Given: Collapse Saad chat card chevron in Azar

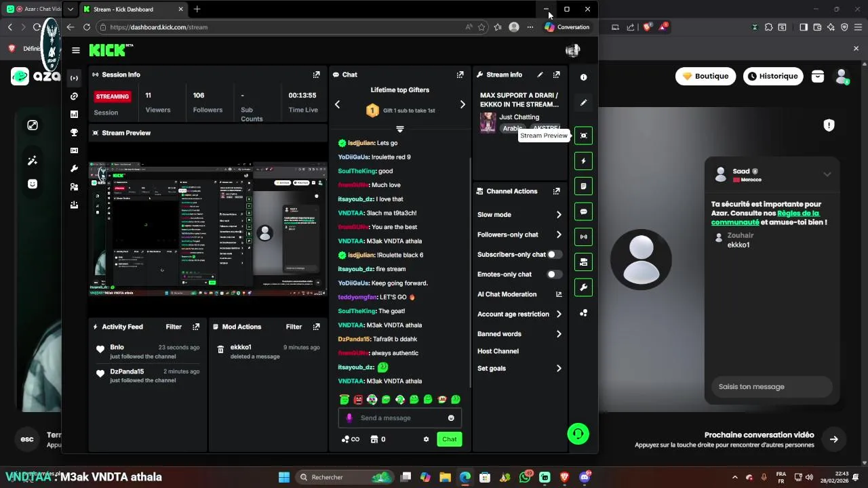Looking at the screenshot, I should click(827, 174).
